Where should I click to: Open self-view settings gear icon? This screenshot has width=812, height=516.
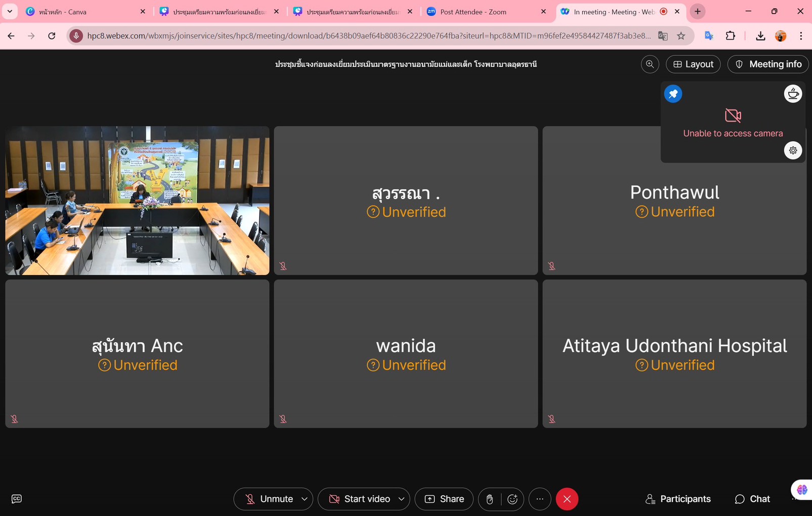tap(793, 150)
